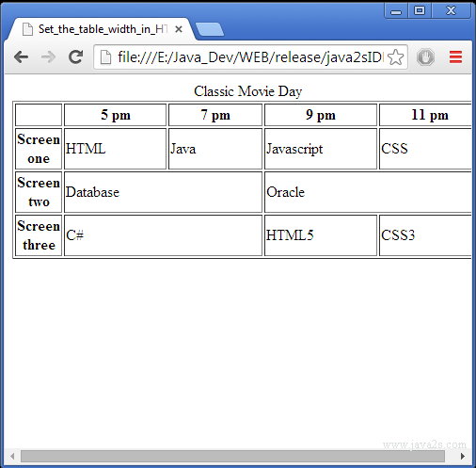Click the Forward navigation arrow

click(48, 57)
